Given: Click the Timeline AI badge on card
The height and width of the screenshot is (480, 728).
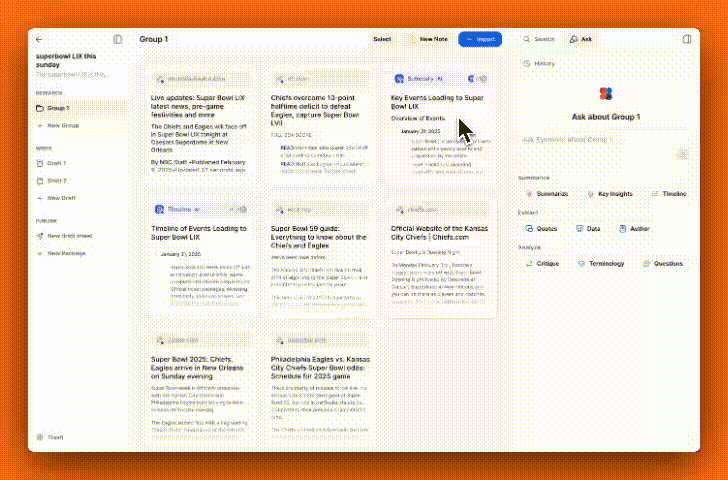Looking at the screenshot, I should click(x=177, y=210).
